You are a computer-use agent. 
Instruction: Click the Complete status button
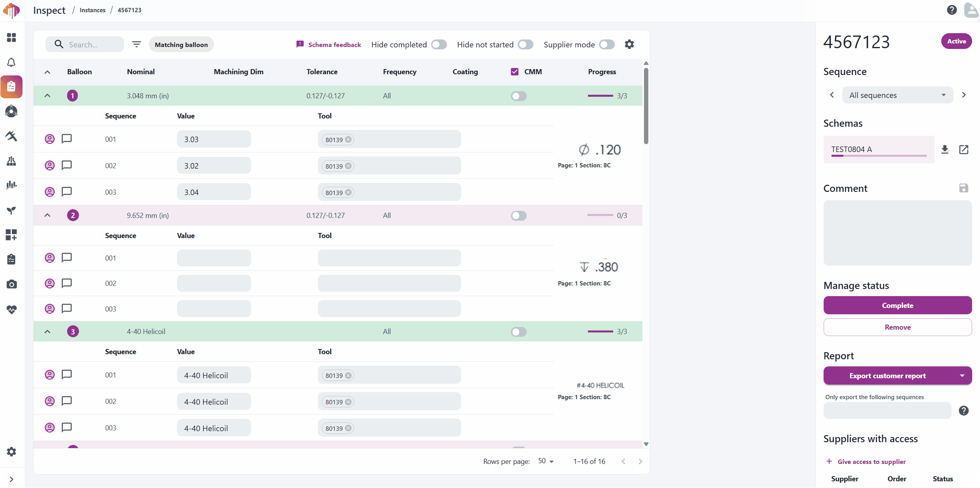tap(897, 305)
